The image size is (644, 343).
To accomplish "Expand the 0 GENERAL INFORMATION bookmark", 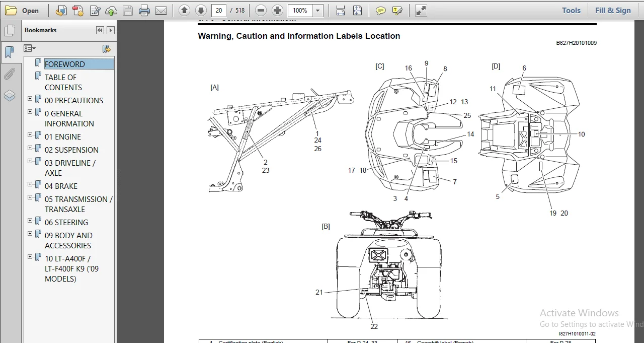I will (30, 112).
